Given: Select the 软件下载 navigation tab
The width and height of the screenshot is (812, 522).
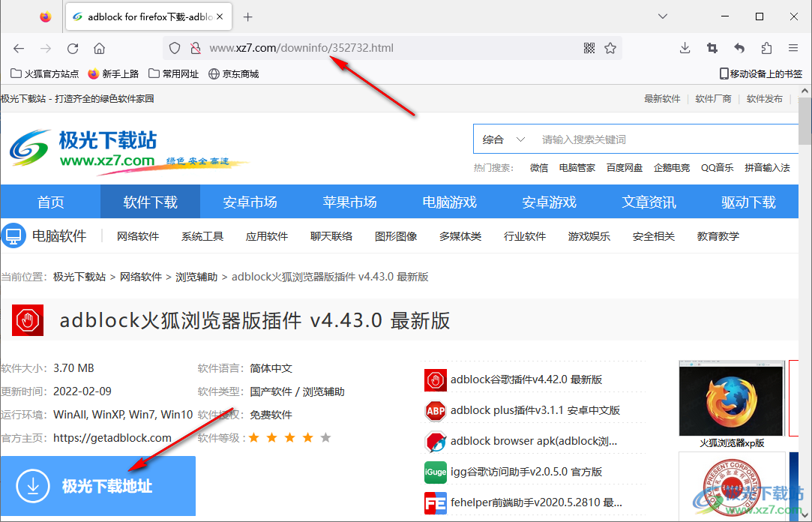Looking at the screenshot, I should tap(150, 202).
